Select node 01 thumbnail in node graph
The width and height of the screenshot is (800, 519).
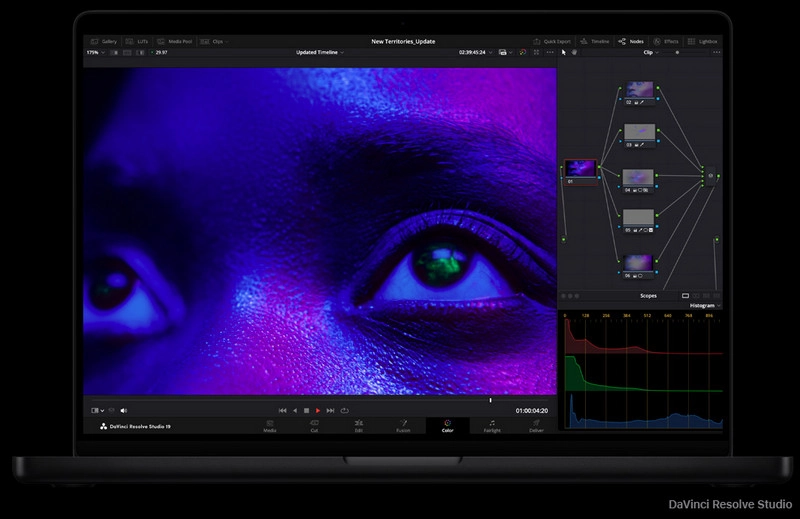click(581, 169)
